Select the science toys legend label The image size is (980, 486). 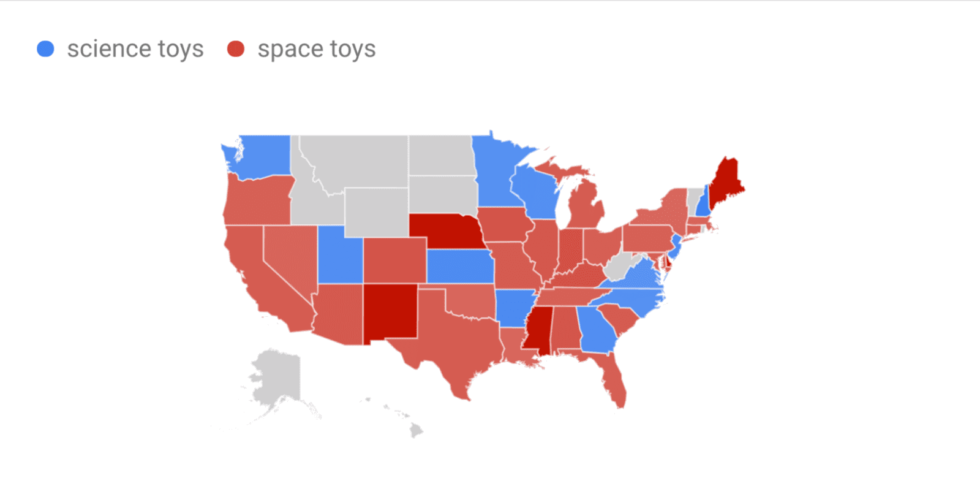tap(135, 50)
